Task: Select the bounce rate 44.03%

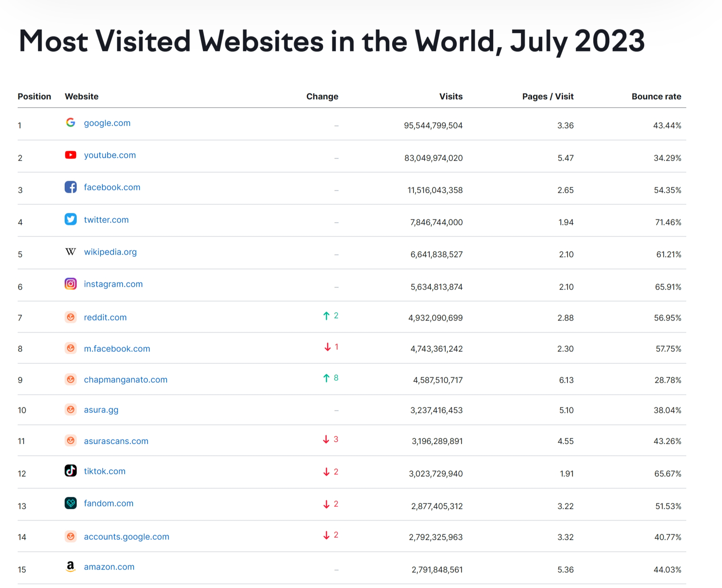Action: click(668, 570)
